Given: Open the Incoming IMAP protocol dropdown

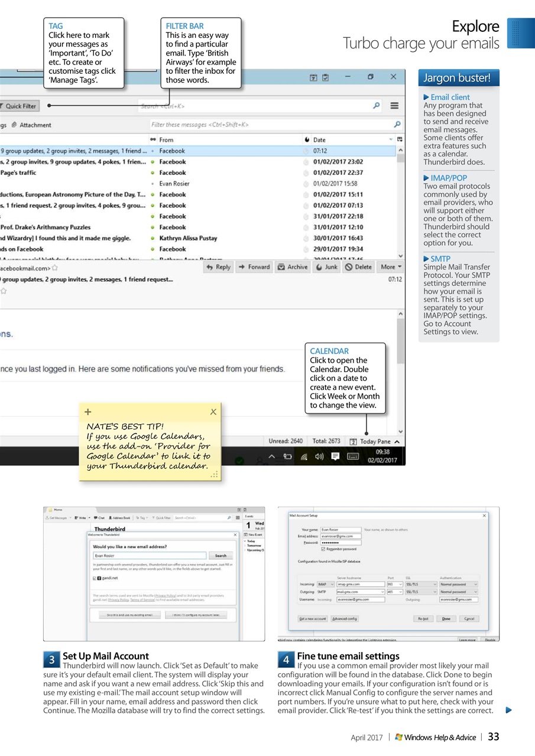Looking at the screenshot, I should point(325,583).
